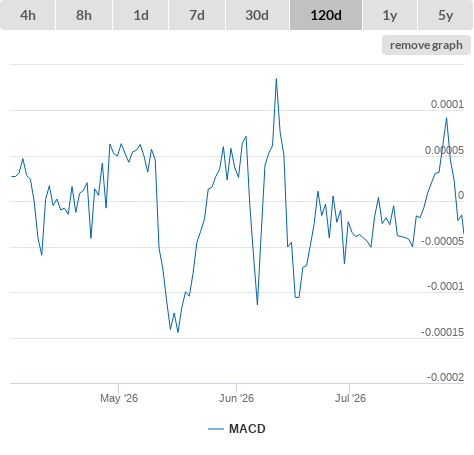The width and height of the screenshot is (474, 455).
Task: Click the lowest MACD trough in mid-May
Action: pyautogui.click(x=178, y=332)
